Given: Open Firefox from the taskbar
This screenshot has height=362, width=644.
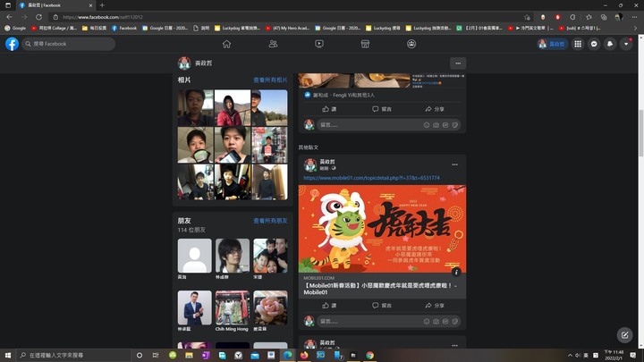Looking at the screenshot, I should [304, 355].
